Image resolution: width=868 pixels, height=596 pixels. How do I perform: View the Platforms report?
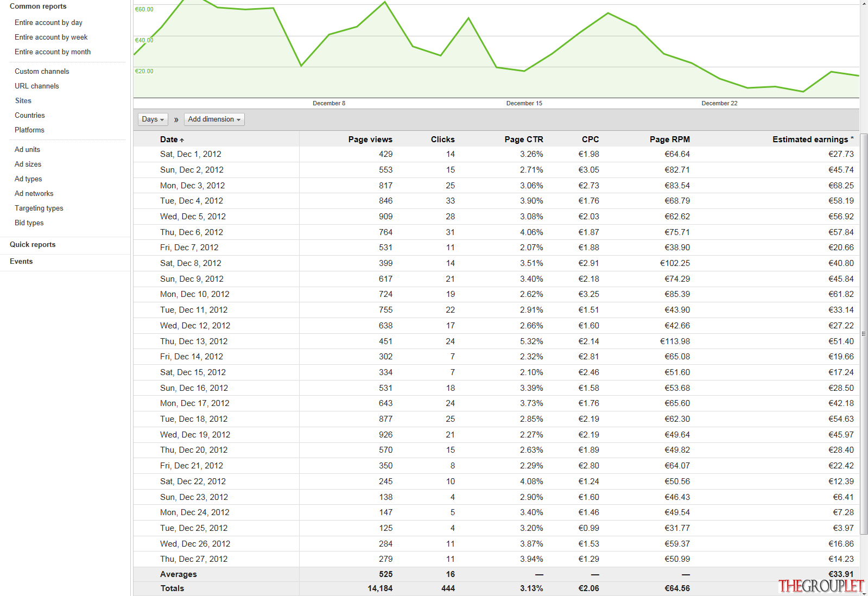[x=29, y=130]
